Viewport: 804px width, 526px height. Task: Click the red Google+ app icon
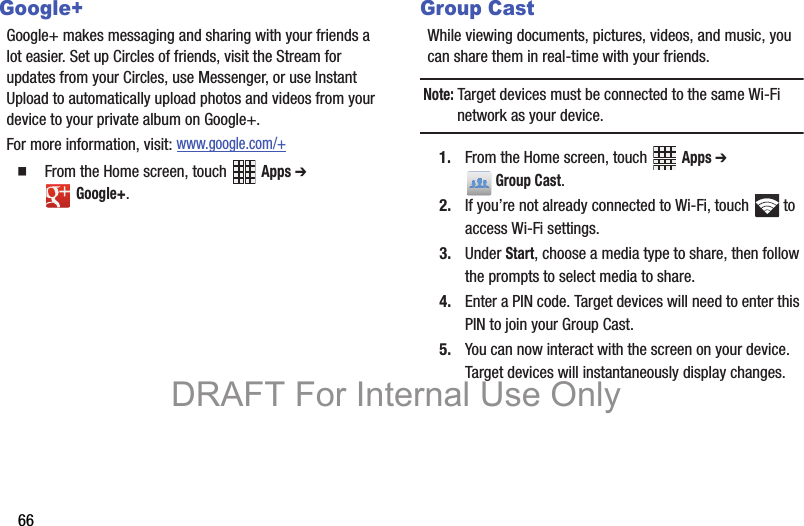[x=58, y=196]
